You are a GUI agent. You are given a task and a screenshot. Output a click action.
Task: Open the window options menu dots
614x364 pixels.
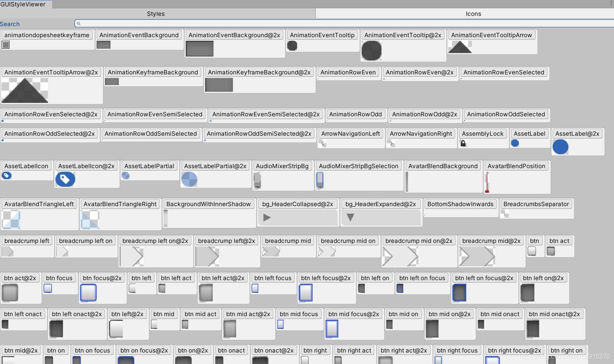(612, 4)
